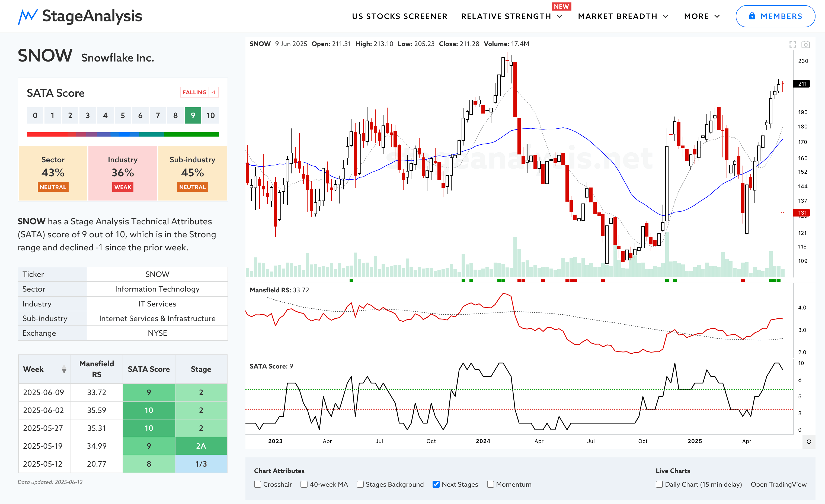Screen dimensions: 825x504
Task: Click the 2025-06-09 week row cell
Action: pos(44,392)
